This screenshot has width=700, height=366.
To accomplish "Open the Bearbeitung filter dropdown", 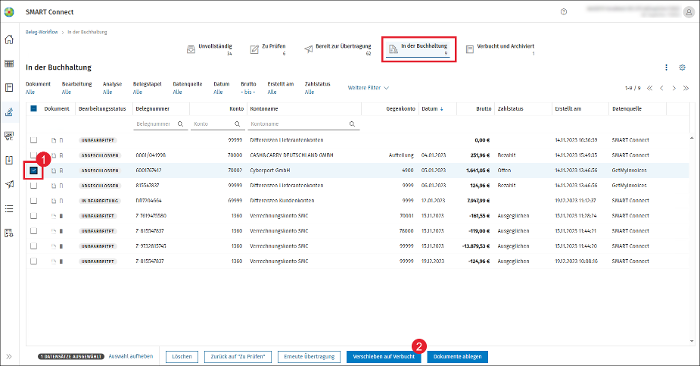I will (x=77, y=88).
